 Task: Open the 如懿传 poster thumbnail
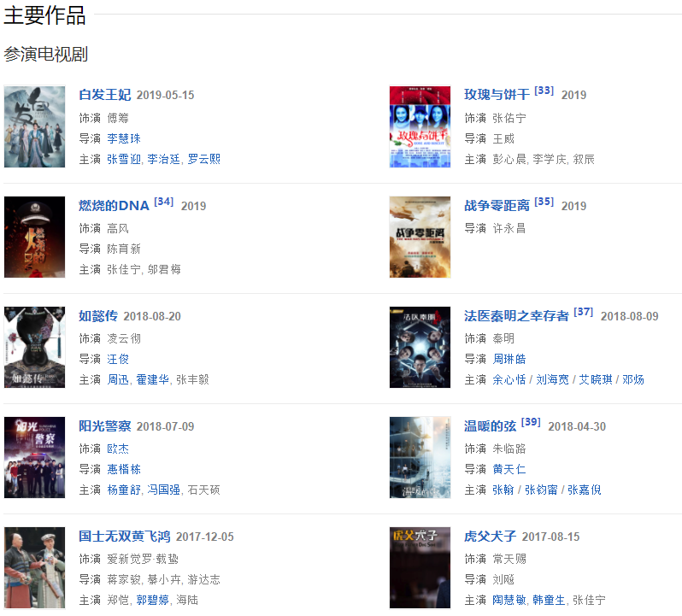pos(35,347)
